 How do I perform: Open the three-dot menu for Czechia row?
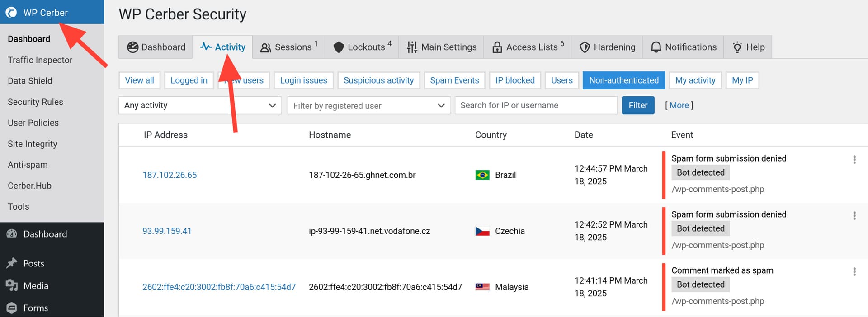tap(854, 215)
